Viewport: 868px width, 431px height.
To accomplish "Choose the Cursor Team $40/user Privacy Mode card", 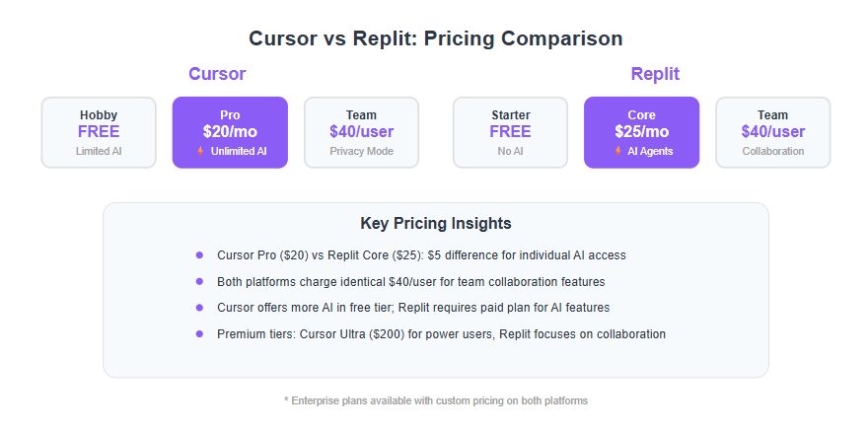I will 361,132.
